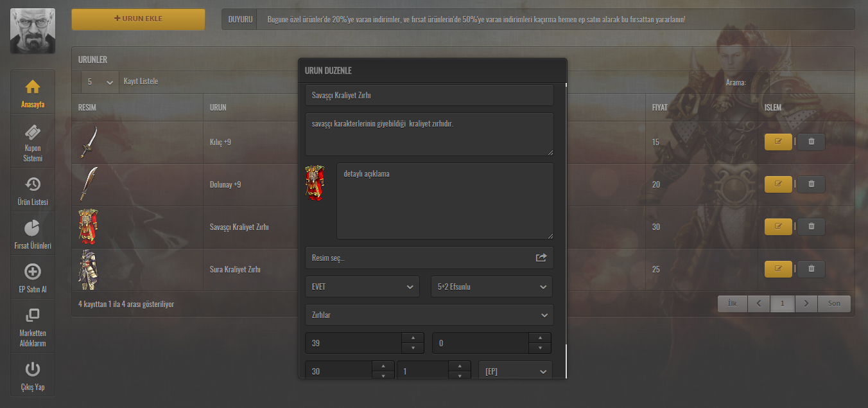The height and width of the screenshot is (408, 868).
Task: Click the short description textarea
Action: click(x=429, y=134)
